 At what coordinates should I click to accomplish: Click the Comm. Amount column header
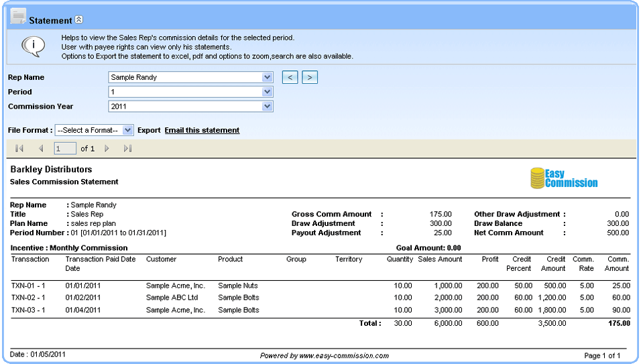pos(618,263)
